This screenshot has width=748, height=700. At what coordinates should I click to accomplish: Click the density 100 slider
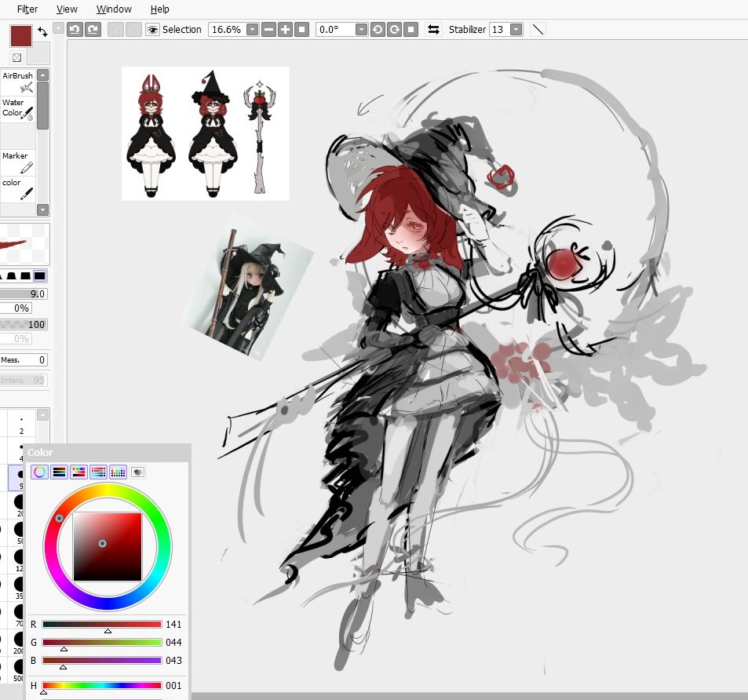coord(24,325)
